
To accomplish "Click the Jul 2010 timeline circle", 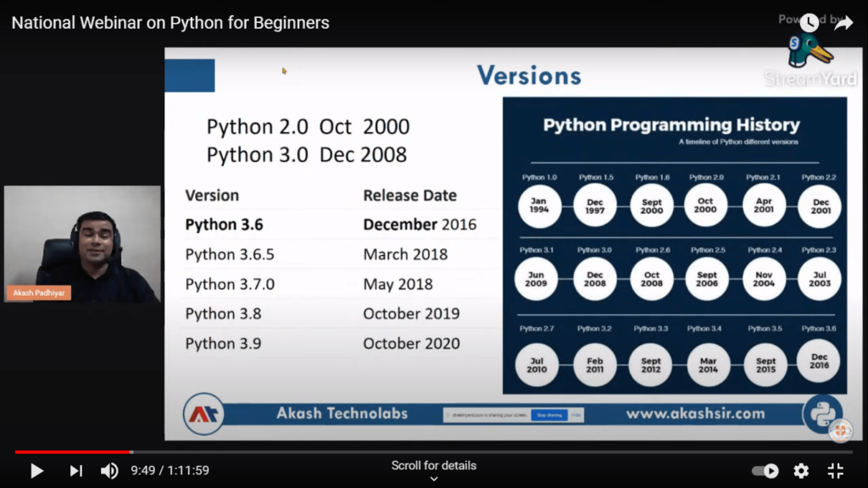I will click(537, 364).
